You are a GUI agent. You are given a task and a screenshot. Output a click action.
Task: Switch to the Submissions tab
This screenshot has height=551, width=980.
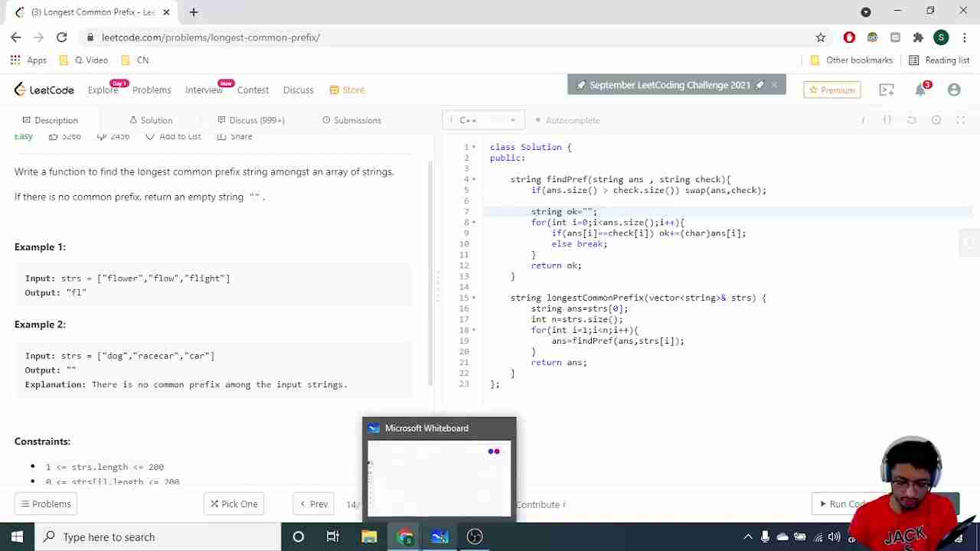[351, 120]
